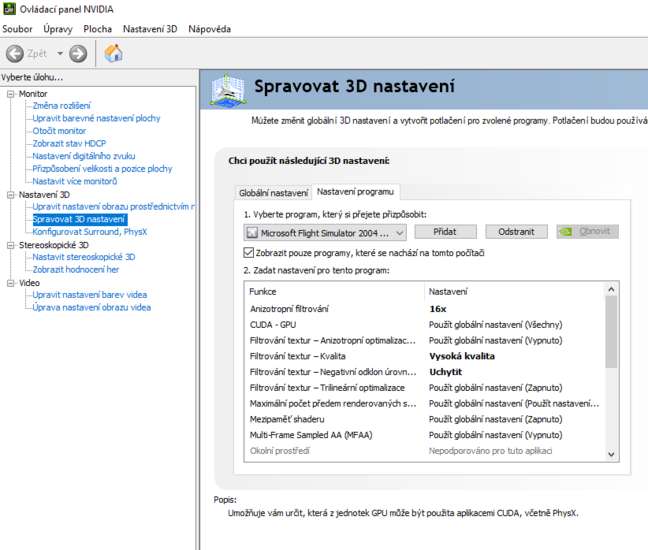Viewport: 648px width, 550px height.
Task: Open Zobrazit stav HDCP link
Action: pos(69,143)
